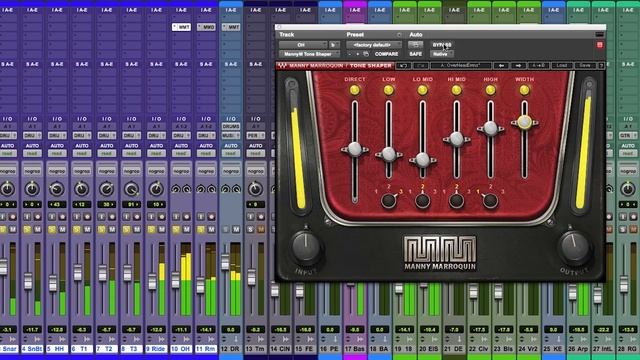The height and width of the screenshot is (360, 640).
Task: Record-enable the 6 T1 track
Action: (x=87, y=217)
